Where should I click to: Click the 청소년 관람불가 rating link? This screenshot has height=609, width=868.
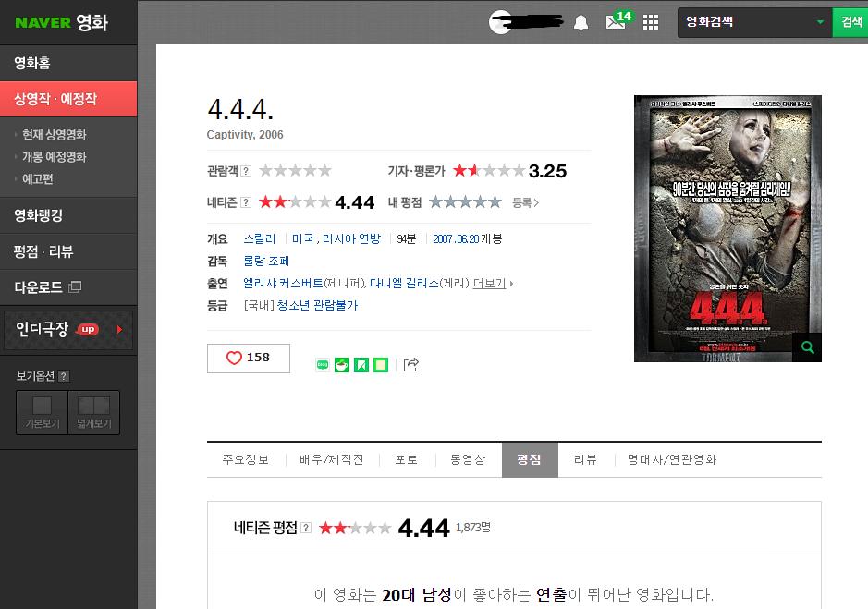pos(317,305)
